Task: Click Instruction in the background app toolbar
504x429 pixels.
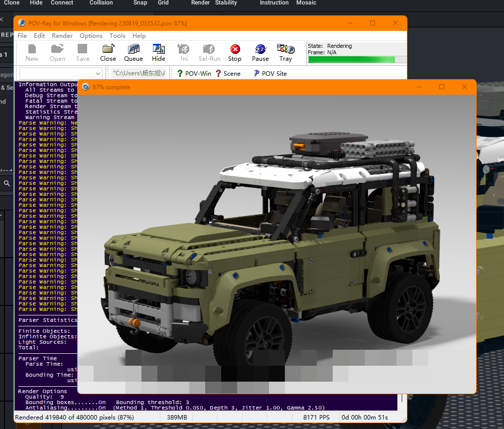Action: [274, 3]
